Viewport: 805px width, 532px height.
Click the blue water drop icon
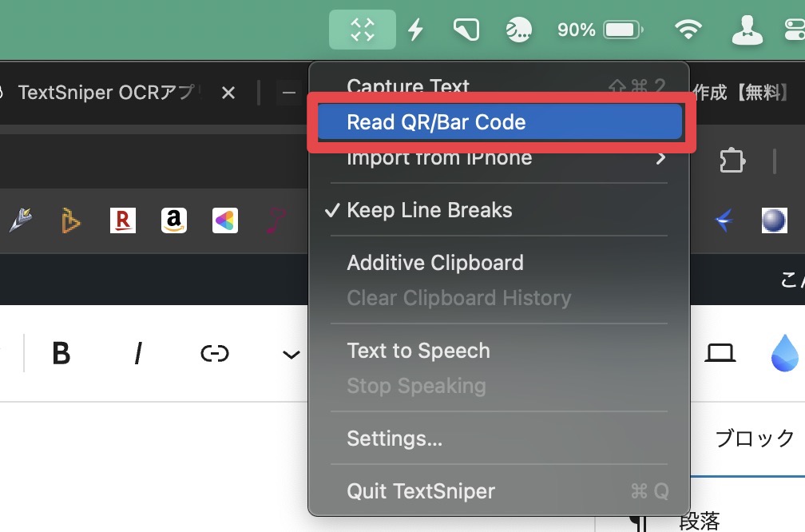pyautogui.click(x=785, y=352)
